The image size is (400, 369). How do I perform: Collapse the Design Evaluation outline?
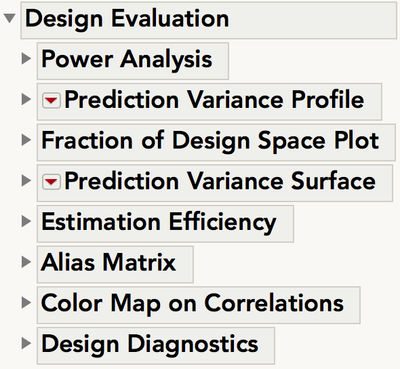click(x=9, y=18)
